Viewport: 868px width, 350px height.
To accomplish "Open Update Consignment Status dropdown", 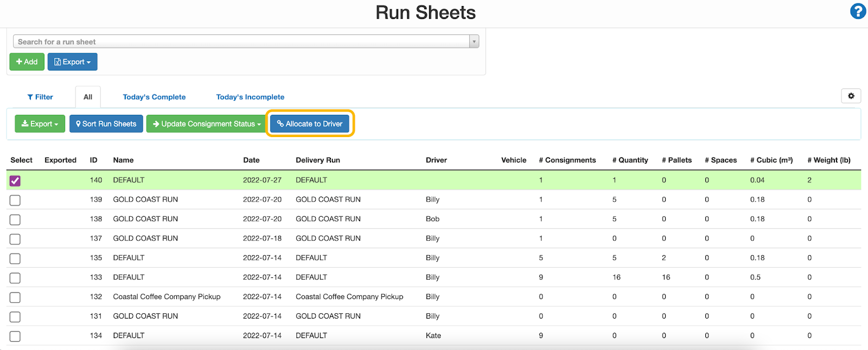I will coord(207,124).
